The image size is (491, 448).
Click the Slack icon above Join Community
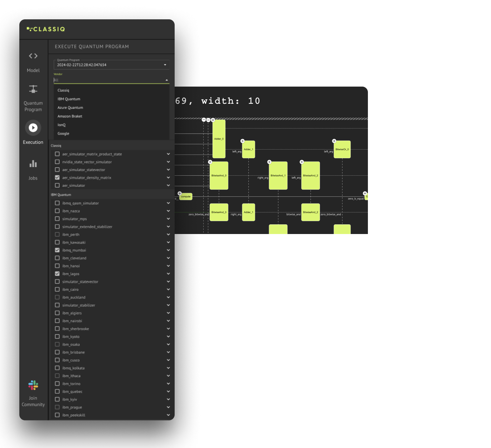(x=33, y=385)
